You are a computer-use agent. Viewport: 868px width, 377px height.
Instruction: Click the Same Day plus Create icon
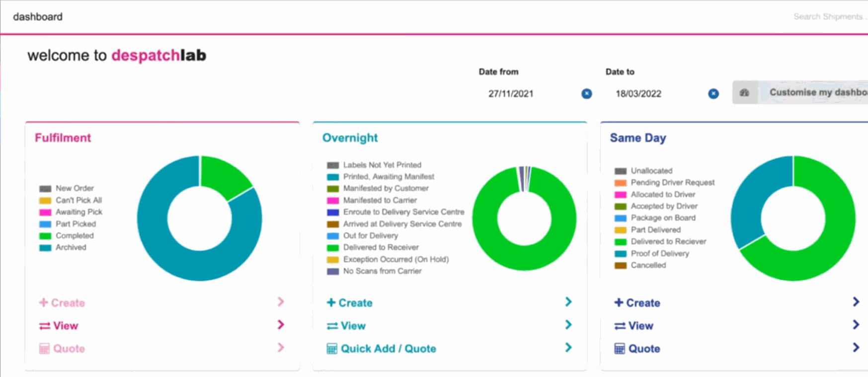tap(619, 302)
